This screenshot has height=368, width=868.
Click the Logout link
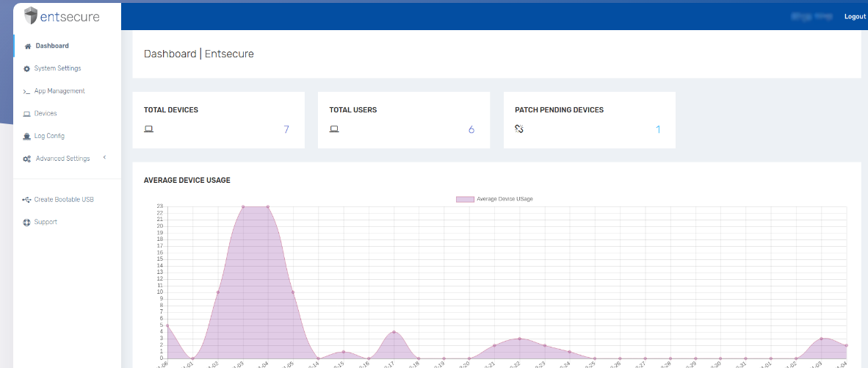tap(855, 16)
